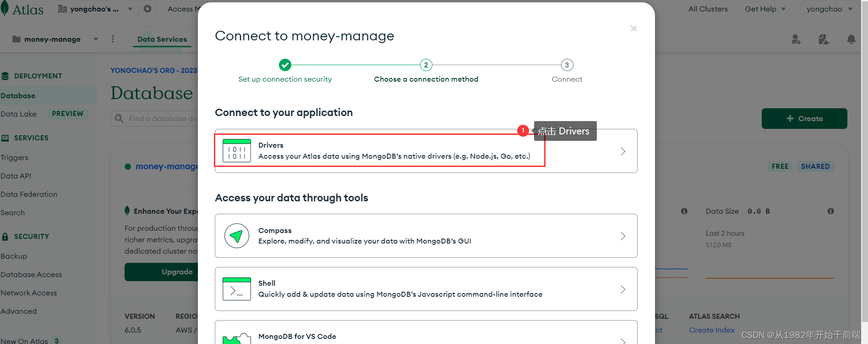
Task: Open Data API in sidebar
Action: [x=16, y=176]
